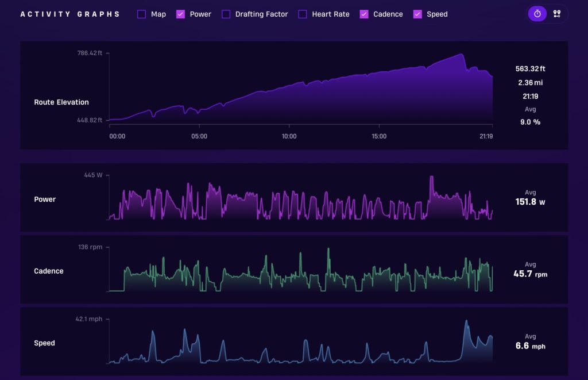
Task: Click the peak of the Route Elevation graph
Action: click(462, 55)
